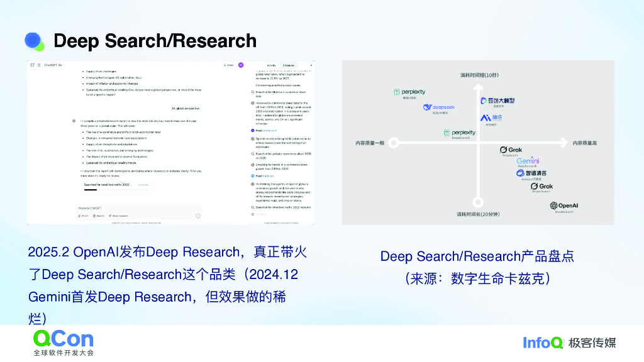
Task: Focus the Message ChatGPT input field
Action: pyautogui.click(x=139, y=208)
